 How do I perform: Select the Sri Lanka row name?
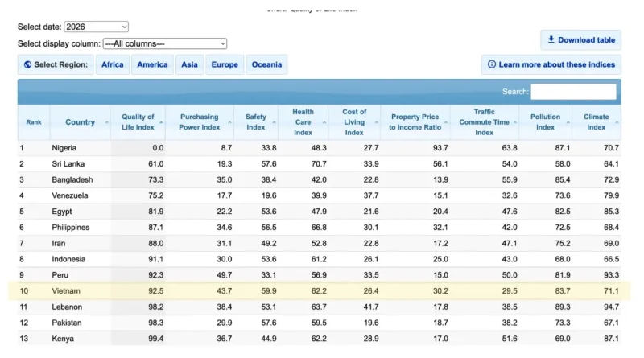68,164
